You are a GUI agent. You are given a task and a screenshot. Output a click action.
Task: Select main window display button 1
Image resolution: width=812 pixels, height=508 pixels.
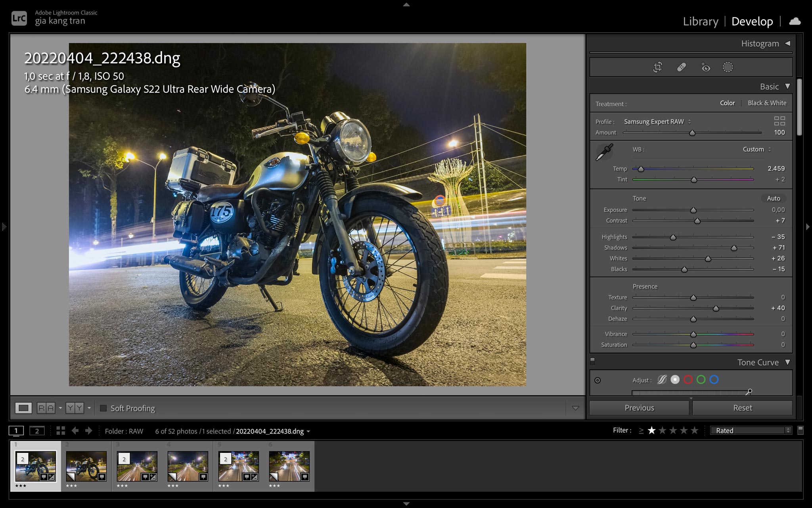coord(16,431)
